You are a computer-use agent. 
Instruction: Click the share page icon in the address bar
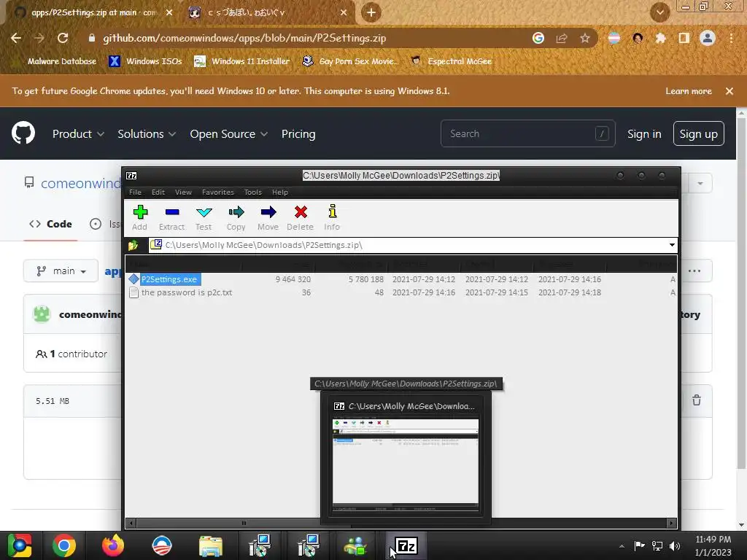[562, 38]
